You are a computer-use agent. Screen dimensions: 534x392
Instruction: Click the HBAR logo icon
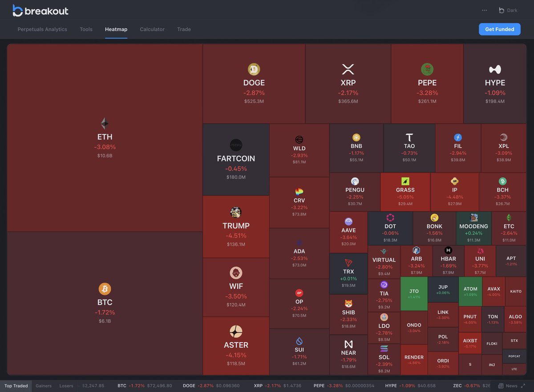pyautogui.click(x=448, y=251)
